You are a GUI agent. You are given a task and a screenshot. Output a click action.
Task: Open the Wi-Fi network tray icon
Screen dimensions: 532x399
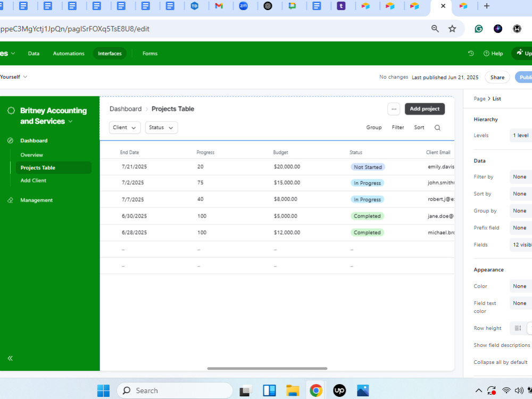(x=506, y=390)
